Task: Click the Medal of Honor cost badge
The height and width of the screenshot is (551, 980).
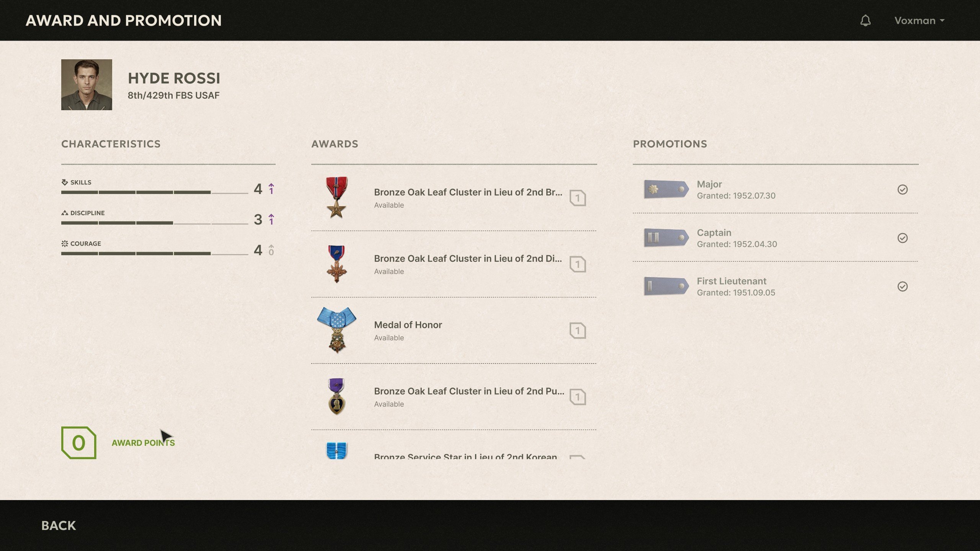Action: click(x=578, y=331)
